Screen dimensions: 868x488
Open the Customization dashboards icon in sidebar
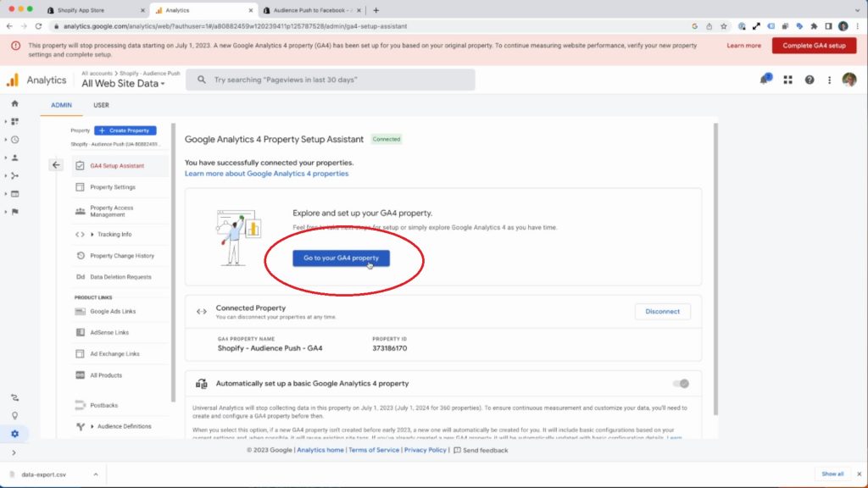coord(15,122)
